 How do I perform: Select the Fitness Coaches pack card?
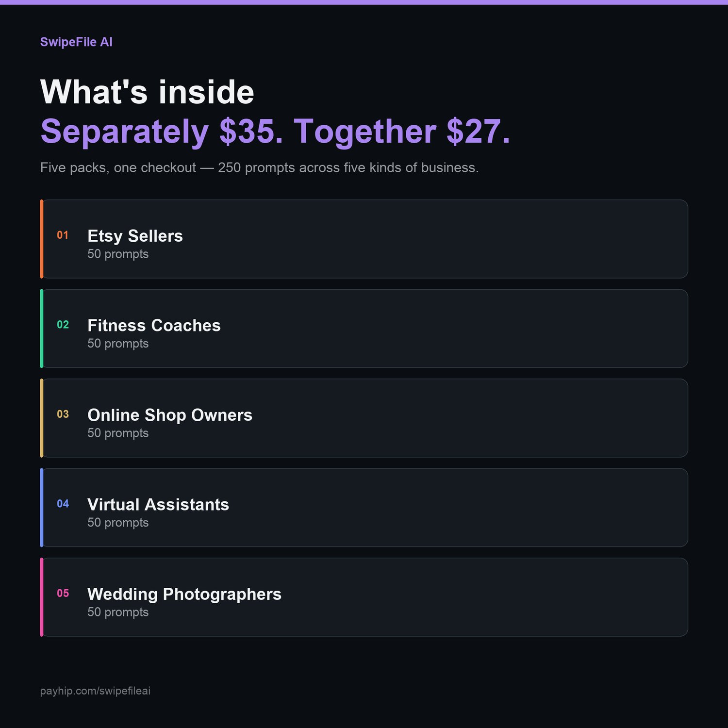pyautogui.click(x=364, y=329)
